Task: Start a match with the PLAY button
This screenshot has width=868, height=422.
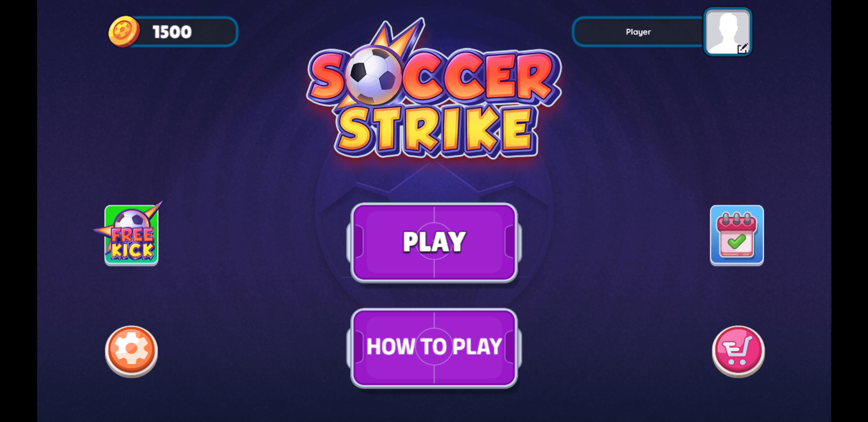Action: tap(434, 242)
